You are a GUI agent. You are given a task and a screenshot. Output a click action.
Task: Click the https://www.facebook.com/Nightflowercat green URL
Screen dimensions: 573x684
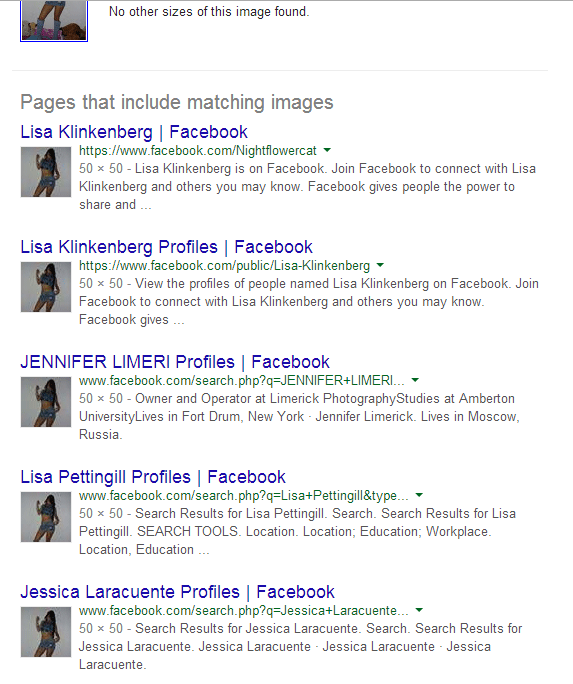pyautogui.click(x=198, y=151)
